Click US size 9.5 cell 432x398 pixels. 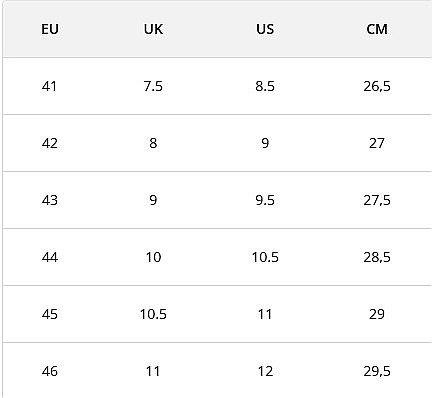tap(265, 200)
